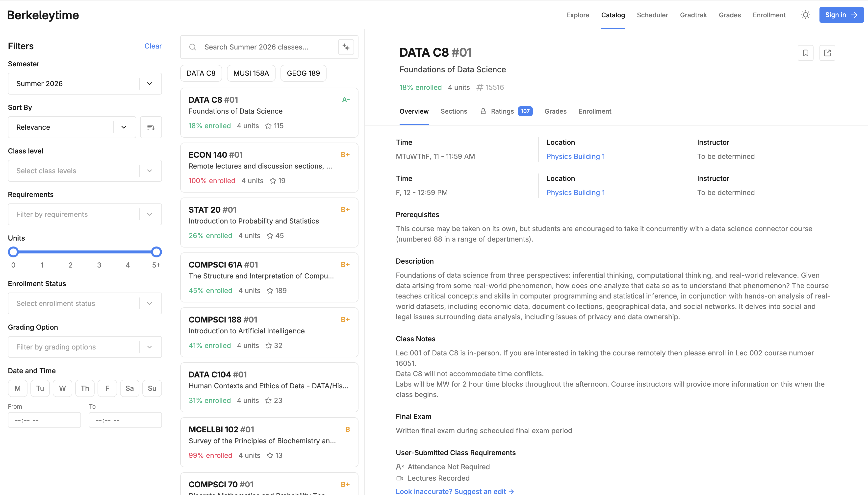Open the class Grades tab
868x495 pixels.
(x=556, y=111)
